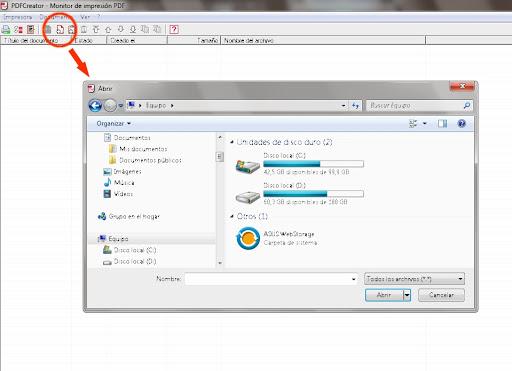The height and width of the screenshot is (371, 512).
Task: Click the Título del documento column header
Action: click(37, 41)
